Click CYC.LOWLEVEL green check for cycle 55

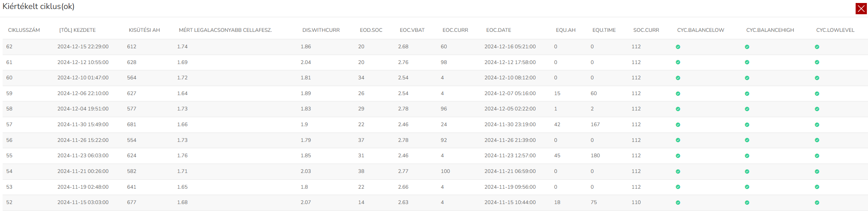[x=817, y=156]
